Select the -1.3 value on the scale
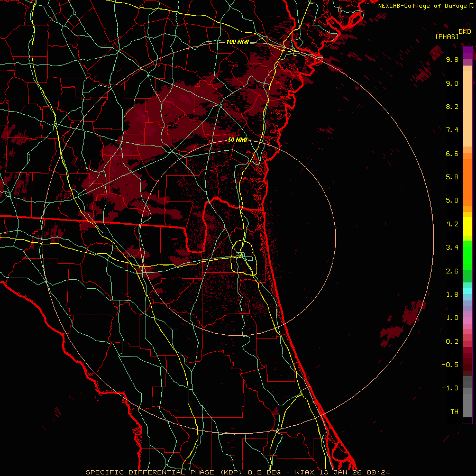476x476 pixels. coord(450,388)
